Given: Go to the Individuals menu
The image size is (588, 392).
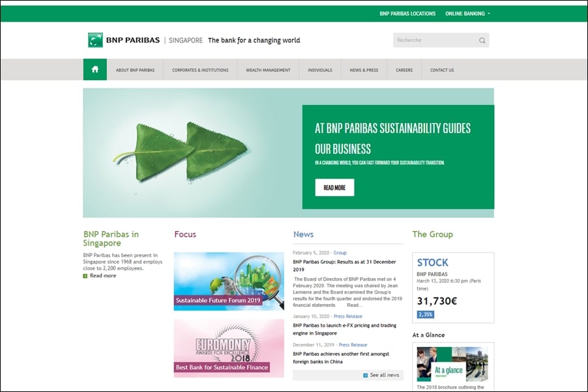Looking at the screenshot, I should [x=320, y=70].
